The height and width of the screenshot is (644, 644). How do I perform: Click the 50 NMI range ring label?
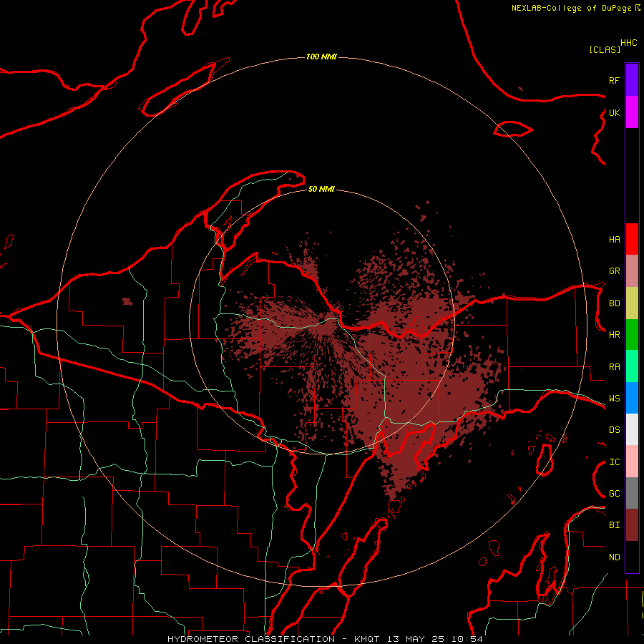pyautogui.click(x=321, y=189)
